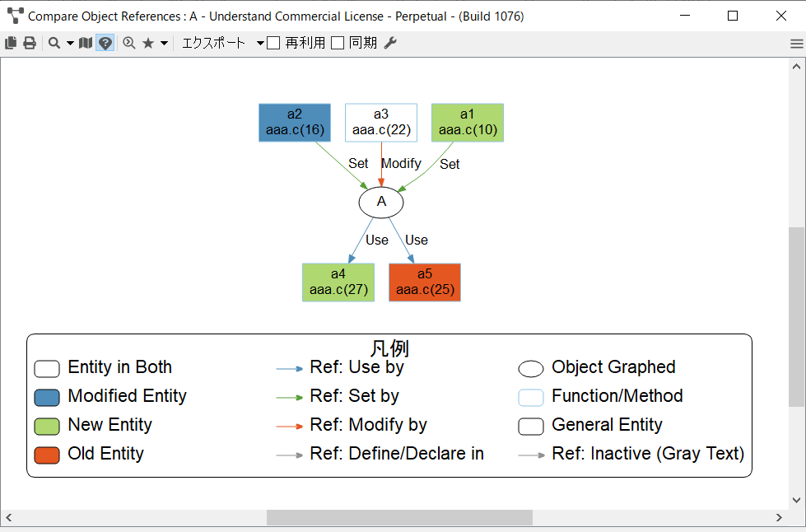Image resolution: width=806 pixels, height=532 pixels.
Task: Click the Entity in Both legend swatch
Action: point(47,369)
